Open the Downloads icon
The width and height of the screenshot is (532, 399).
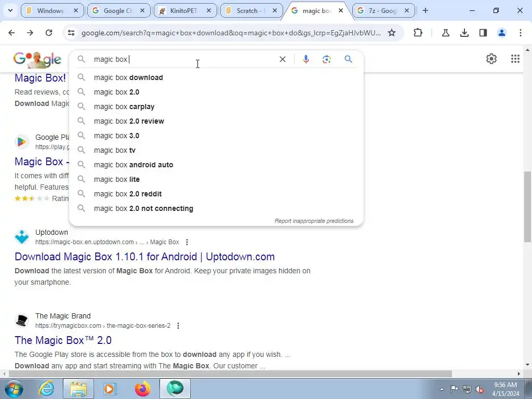tap(464, 33)
